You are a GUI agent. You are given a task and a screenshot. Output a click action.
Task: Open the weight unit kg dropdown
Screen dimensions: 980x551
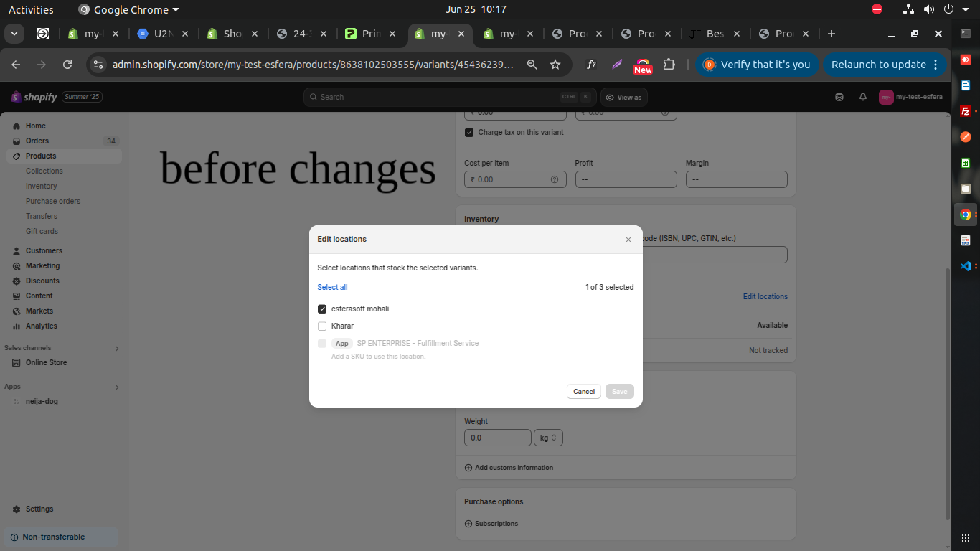pyautogui.click(x=548, y=438)
